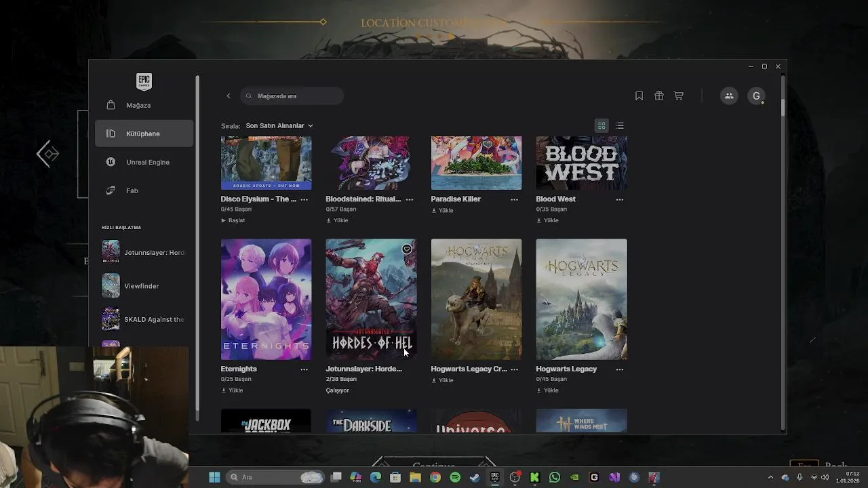Image resolution: width=868 pixels, height=488 pixels.
Task: Open Logitech G HUB from taskbar
Action: click(594, 477)
